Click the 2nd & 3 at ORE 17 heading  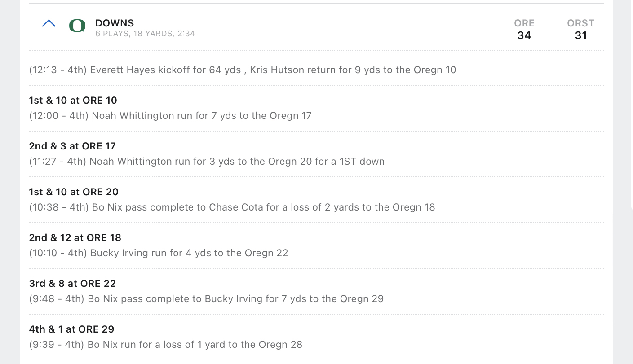pyautogui.click(x=72, y=146)
